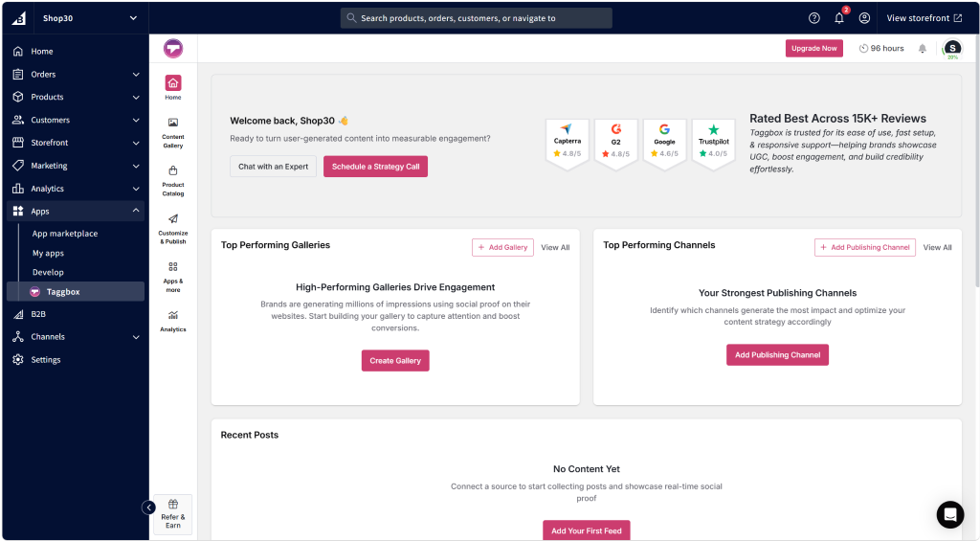Open Taggbox Analytics icon
This screenshot has width=980, height=541.
(x=173, y=321)
